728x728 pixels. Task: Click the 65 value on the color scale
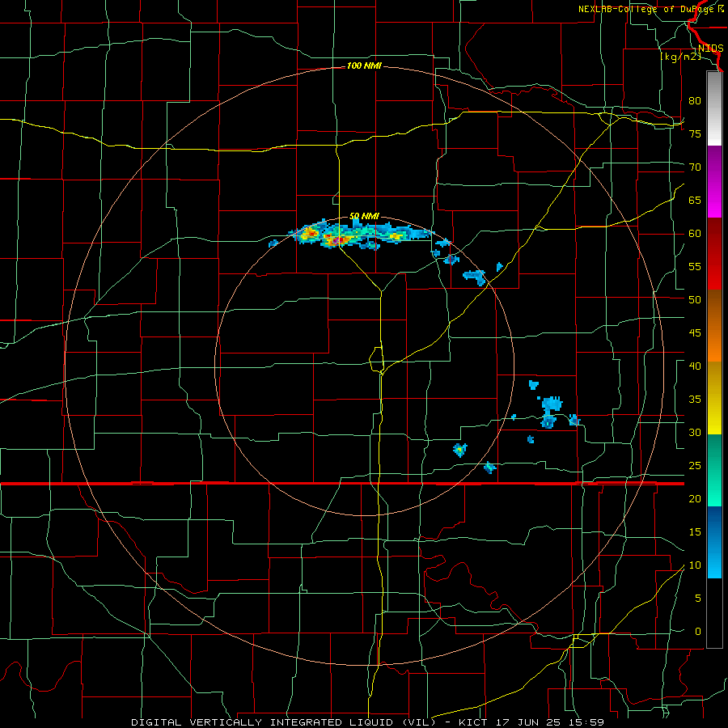pyautogui.click(x=695, y=200)
